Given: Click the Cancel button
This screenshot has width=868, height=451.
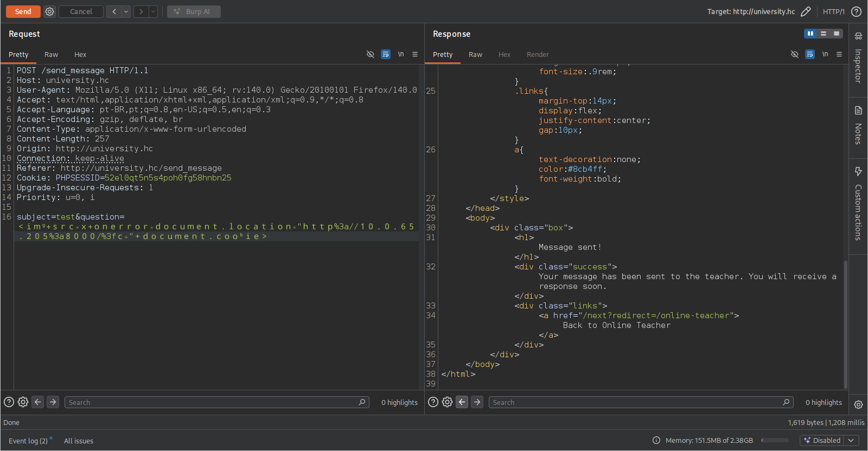Looking at the screenshot, I should (x=81, y=11).
